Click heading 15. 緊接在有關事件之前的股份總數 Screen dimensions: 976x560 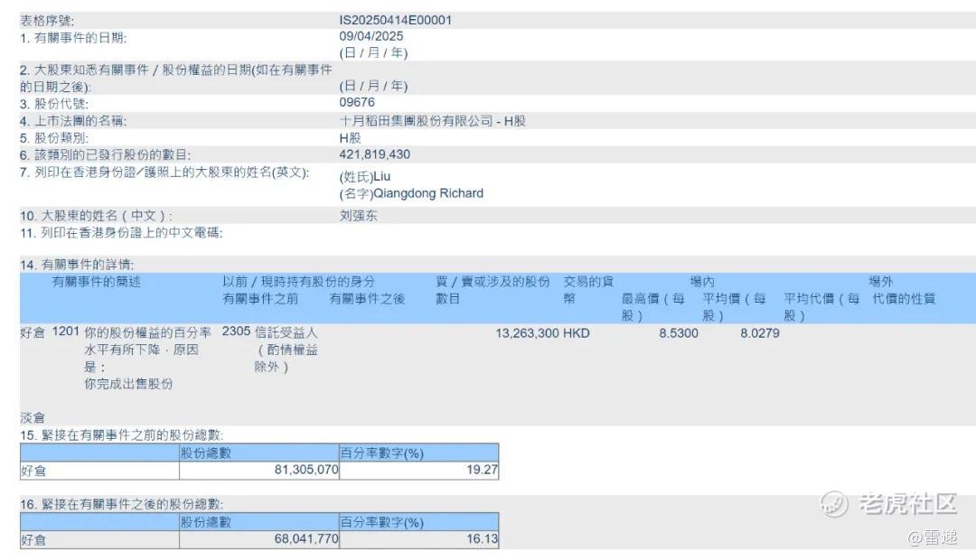click(121, 435)
